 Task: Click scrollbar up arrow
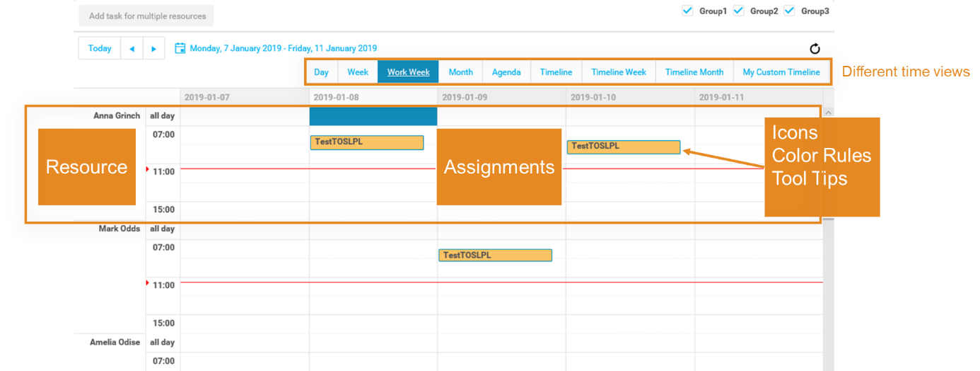click(829, 112)
